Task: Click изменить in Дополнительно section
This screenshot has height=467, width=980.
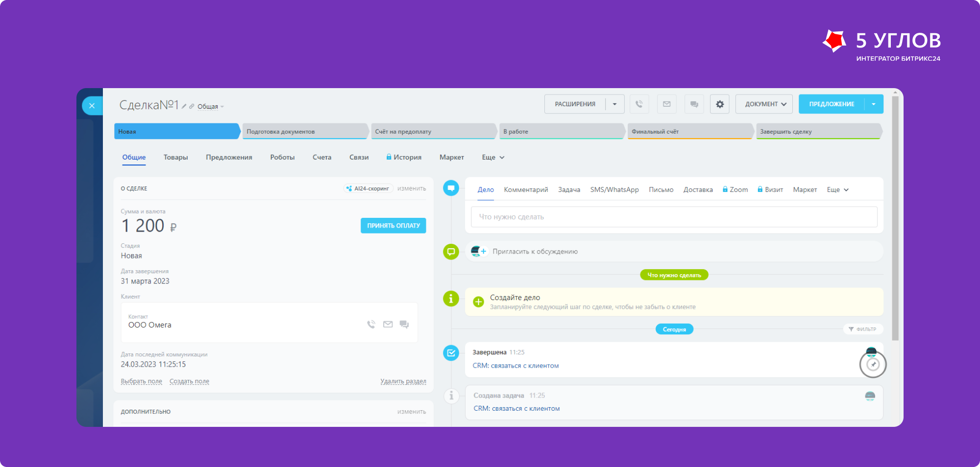Action: [412, 412]
